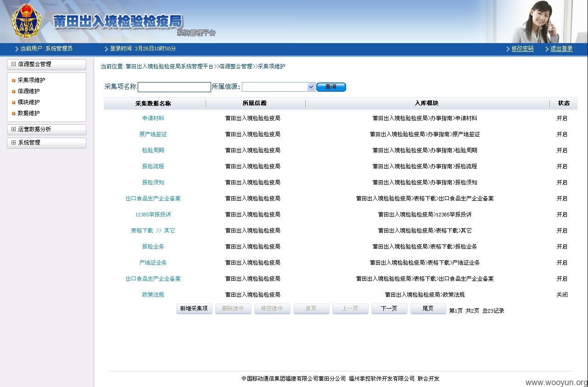Open the 报检业务 collection item
This screenshot has height=387, width=588.
coord(153,247)
